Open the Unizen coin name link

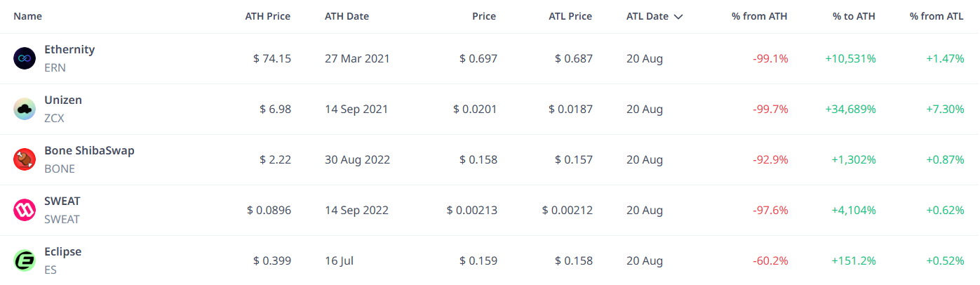63,100
